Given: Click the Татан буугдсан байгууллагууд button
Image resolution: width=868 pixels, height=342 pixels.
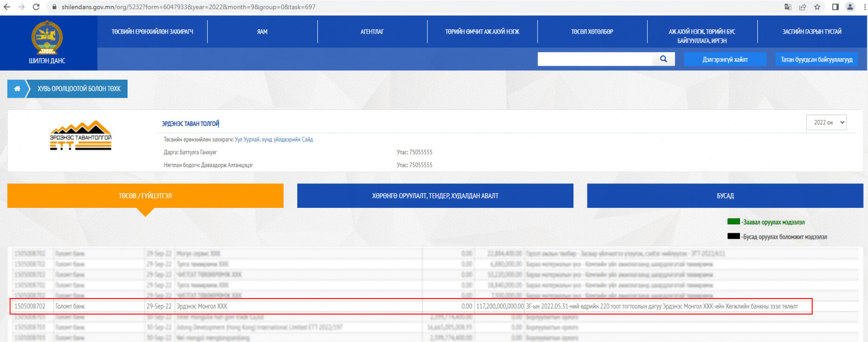Looking at the screenshot, I should [816, 60].
